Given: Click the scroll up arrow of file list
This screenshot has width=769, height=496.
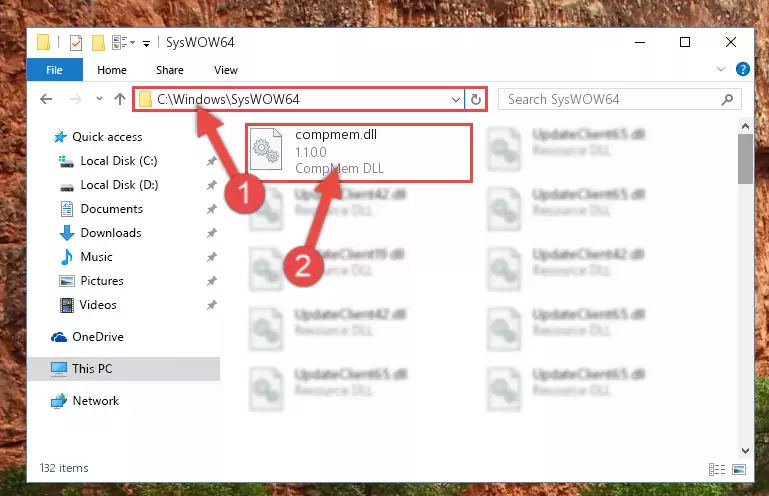Looking at the screenshot, I should coord(745,127).
